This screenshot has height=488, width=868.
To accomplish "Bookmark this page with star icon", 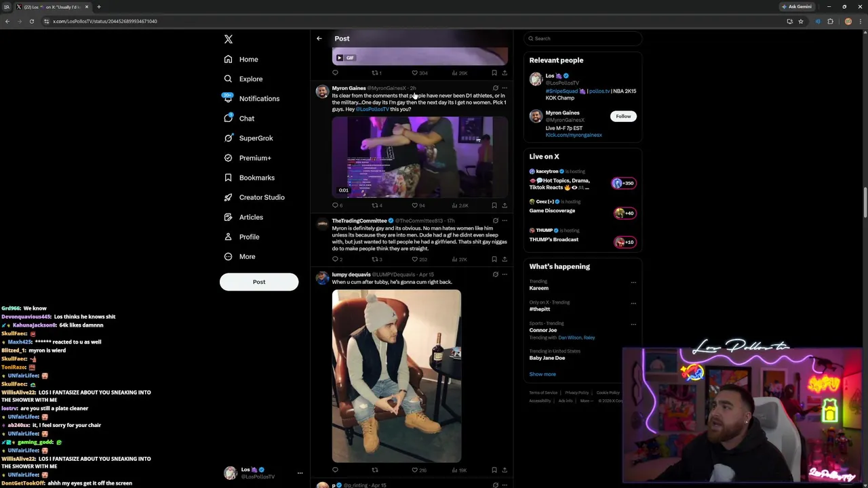I will [801, 21].
